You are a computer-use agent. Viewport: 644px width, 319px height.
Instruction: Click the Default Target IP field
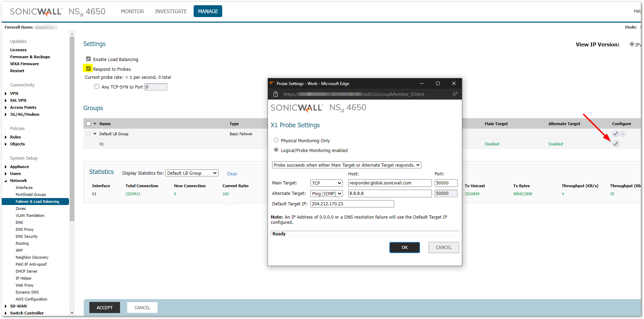[352, 204]
